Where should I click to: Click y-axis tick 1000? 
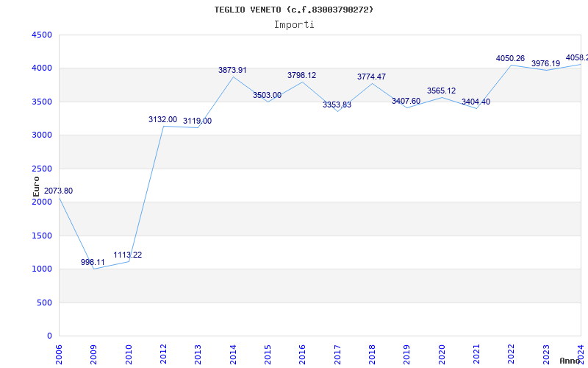[x=43, y=269]
